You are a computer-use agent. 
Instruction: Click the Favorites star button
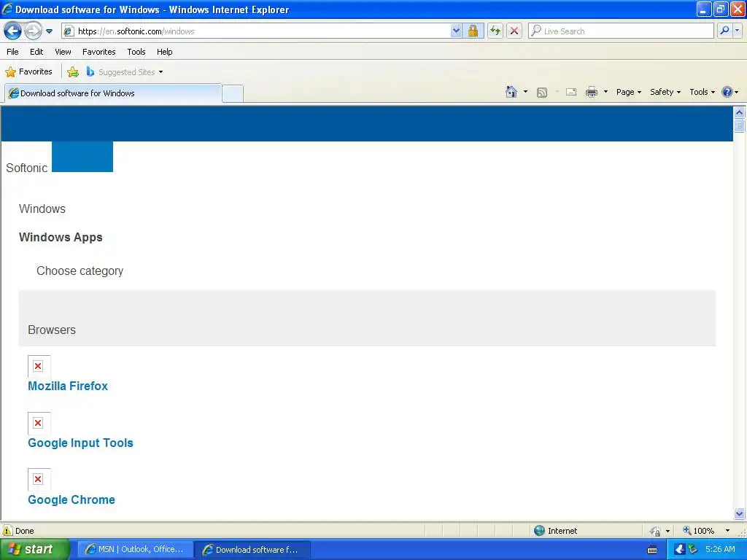click(28, 72)
